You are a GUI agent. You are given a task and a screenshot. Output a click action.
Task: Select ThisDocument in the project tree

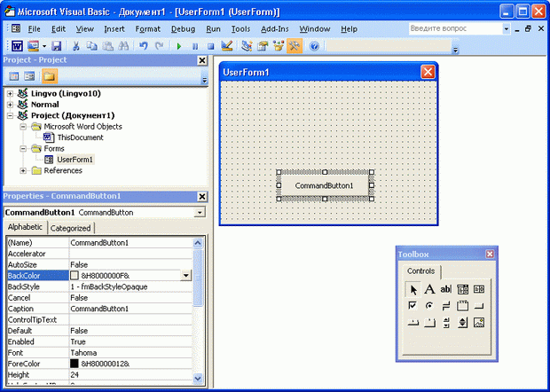(x=81, y=137)
